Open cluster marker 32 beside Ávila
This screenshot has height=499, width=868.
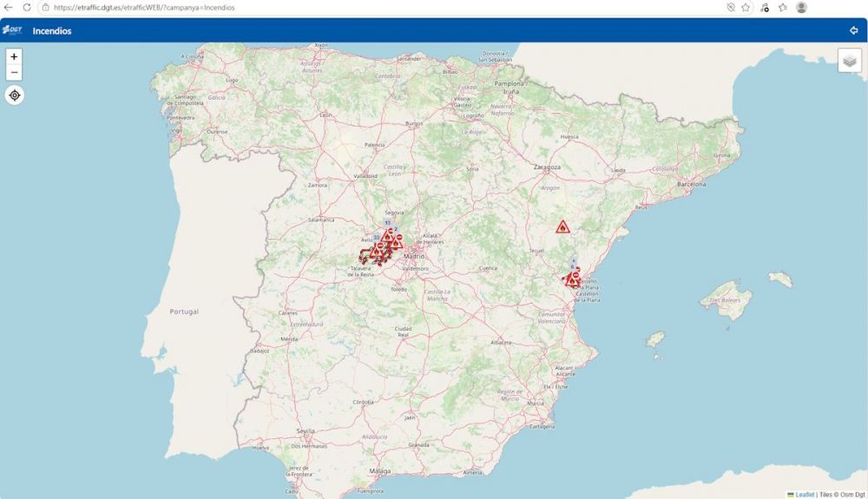click(377, 237)
